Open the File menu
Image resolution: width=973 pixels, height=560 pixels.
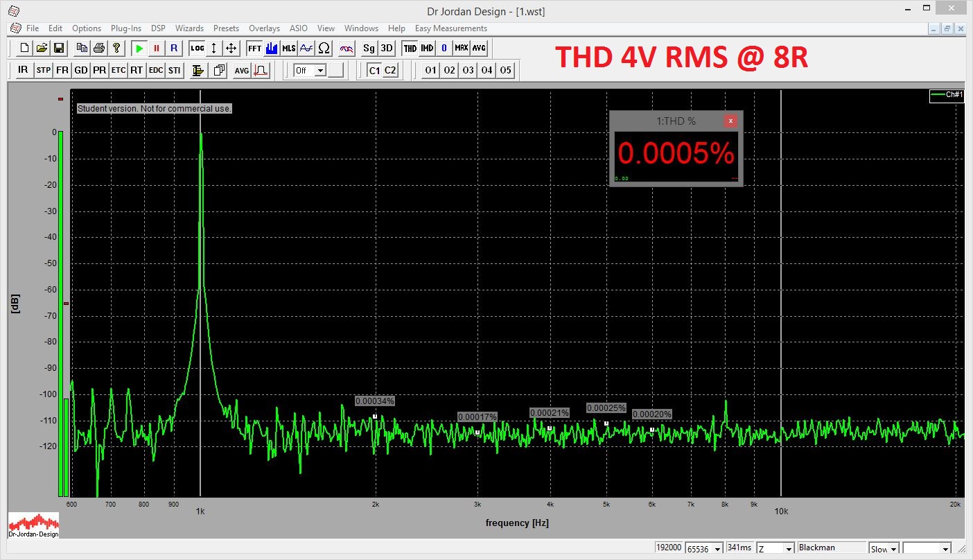33,28
